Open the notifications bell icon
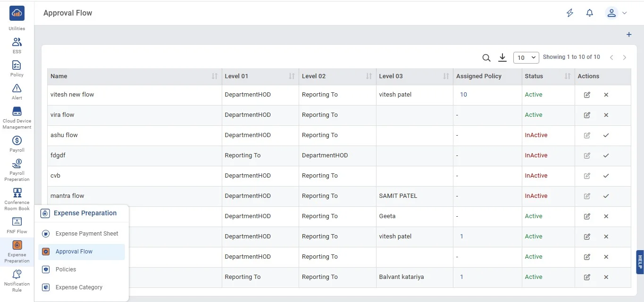The image size is (644, 302). [x=589, y=13]
